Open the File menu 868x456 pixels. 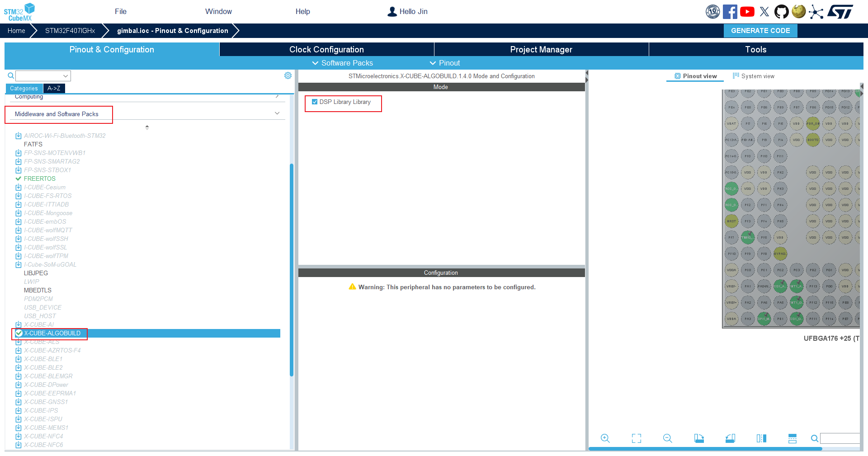coord(121,12)
